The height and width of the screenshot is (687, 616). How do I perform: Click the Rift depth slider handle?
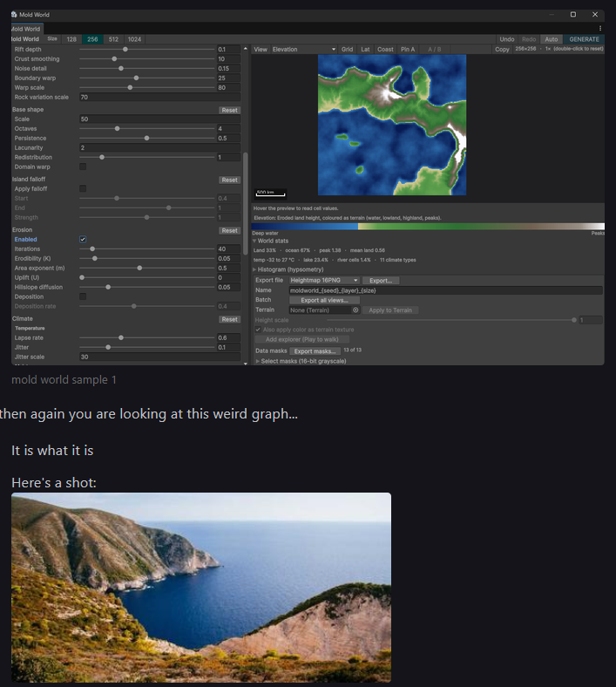(125, 49)
